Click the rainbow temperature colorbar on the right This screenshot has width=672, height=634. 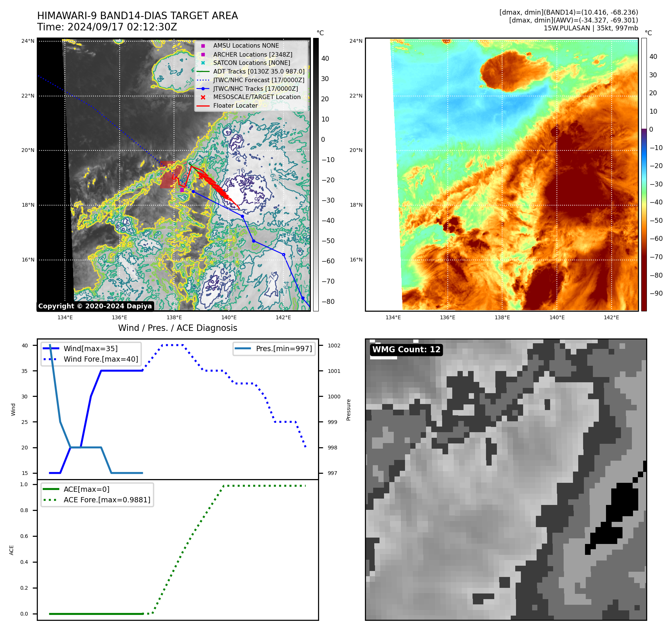[x=644, y=174]
